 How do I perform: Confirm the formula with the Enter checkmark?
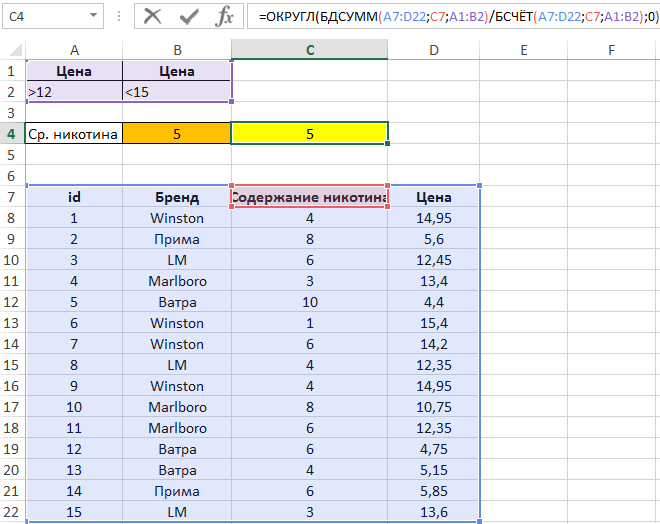click(x=189, y=16)
